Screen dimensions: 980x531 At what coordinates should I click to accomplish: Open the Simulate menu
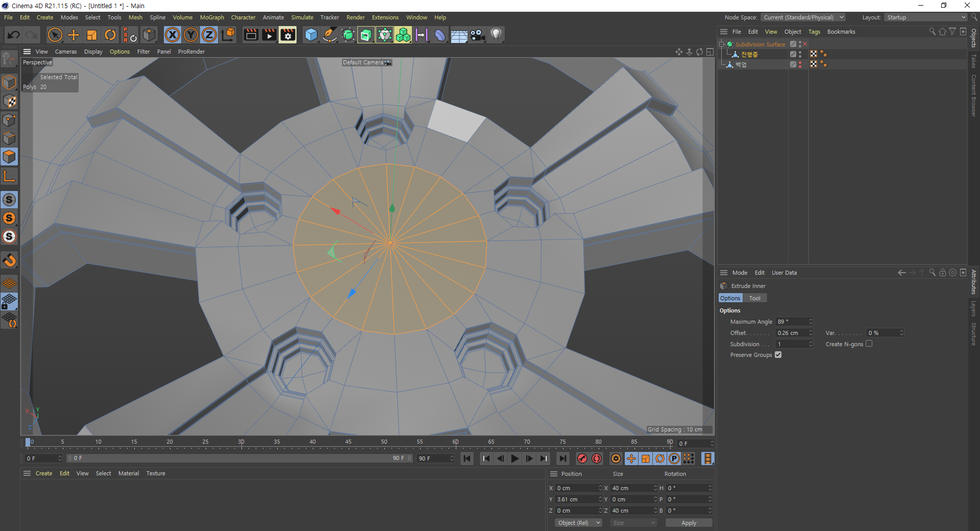point(302,17)
